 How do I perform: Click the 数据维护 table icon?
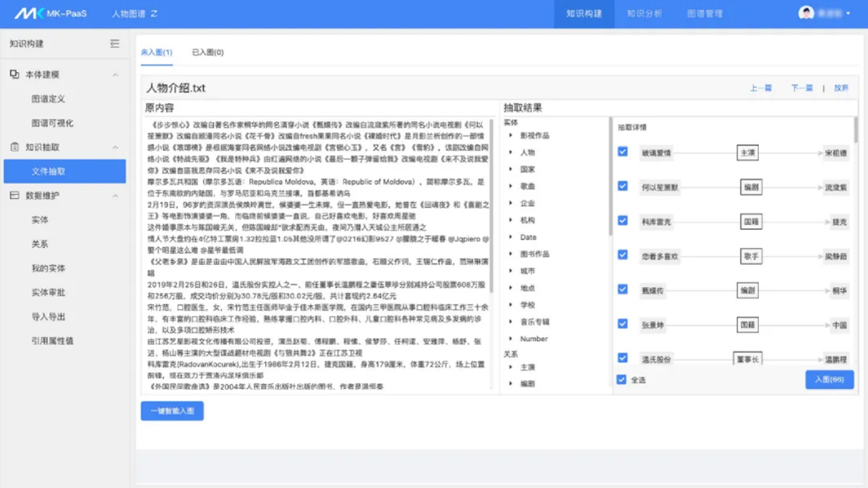click(15, 196)
